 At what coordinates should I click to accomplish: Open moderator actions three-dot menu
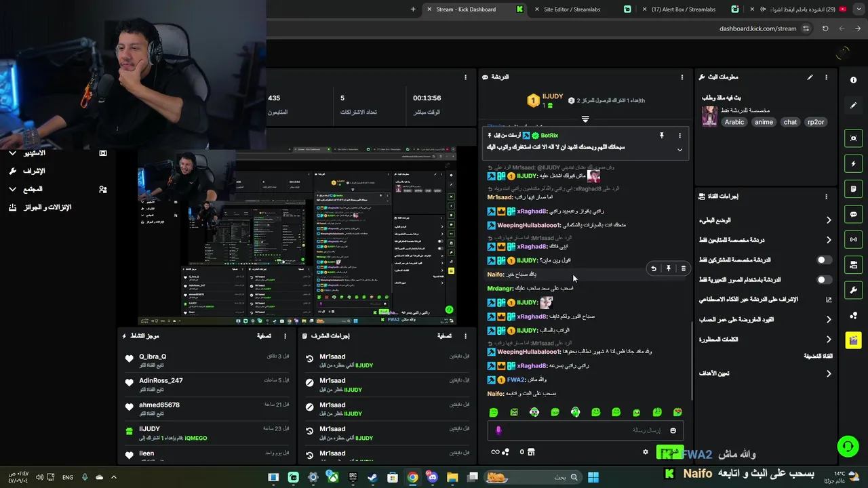(465, 335)
